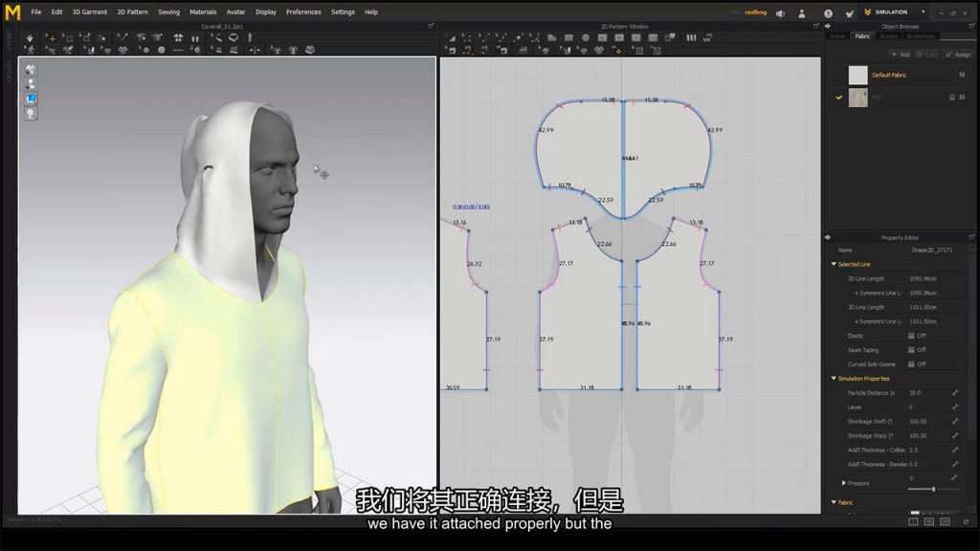Screen dimensions: 980x551
Task: Click the speaker announcements icon
Action: 781,13
